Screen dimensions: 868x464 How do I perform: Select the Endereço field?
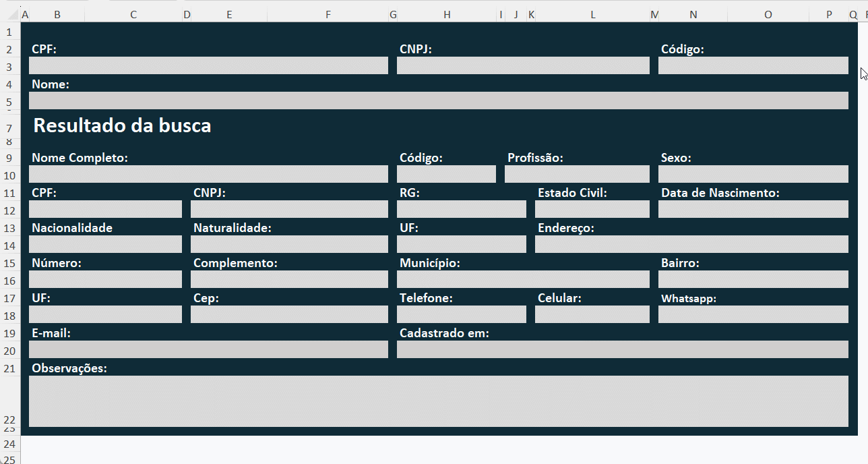pyautogui.click(x=691, y=244)
